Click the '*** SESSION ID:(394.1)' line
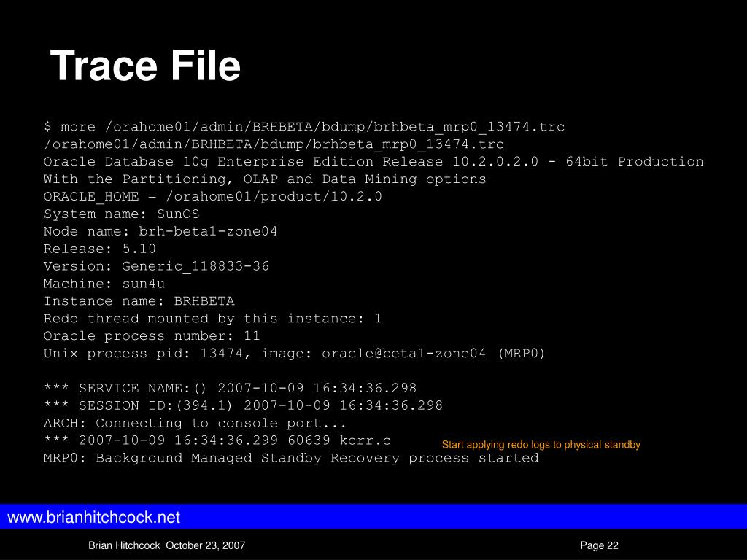This screenshot has width=747, height=560. coord(243,405)
